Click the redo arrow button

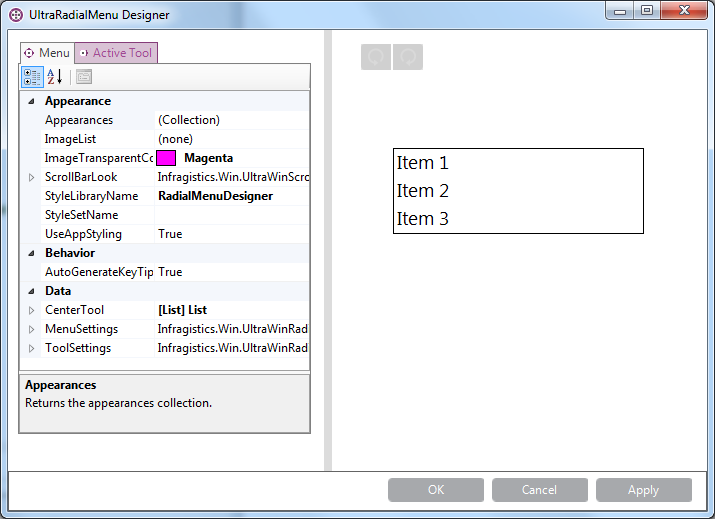(408, 58)
